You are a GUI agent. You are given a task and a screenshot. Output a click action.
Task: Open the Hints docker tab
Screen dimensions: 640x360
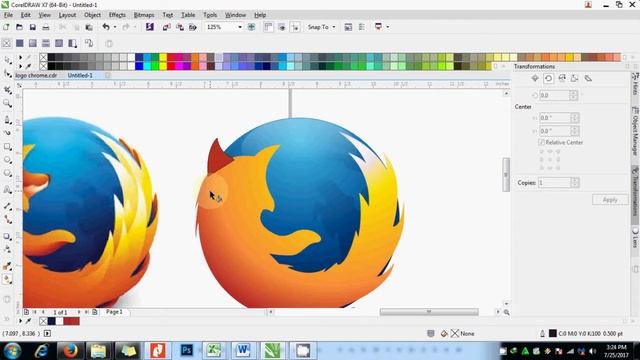coord(635,84)
